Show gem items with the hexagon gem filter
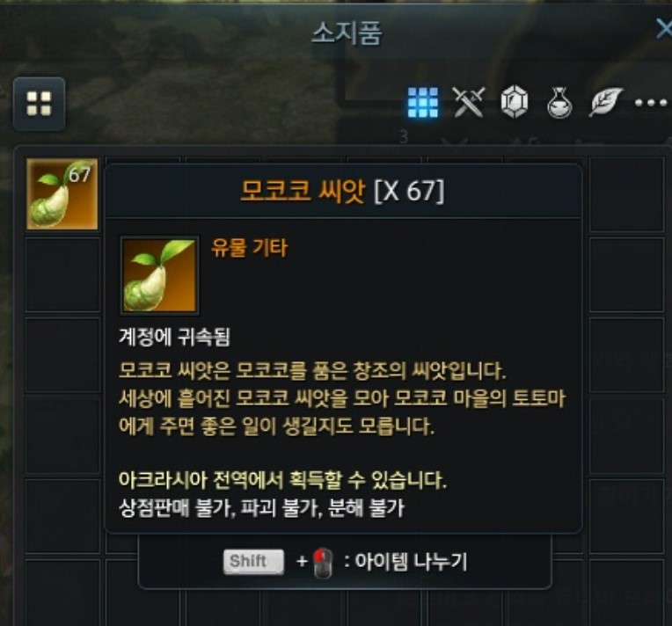672x626 pixels. tap(515, 101)
